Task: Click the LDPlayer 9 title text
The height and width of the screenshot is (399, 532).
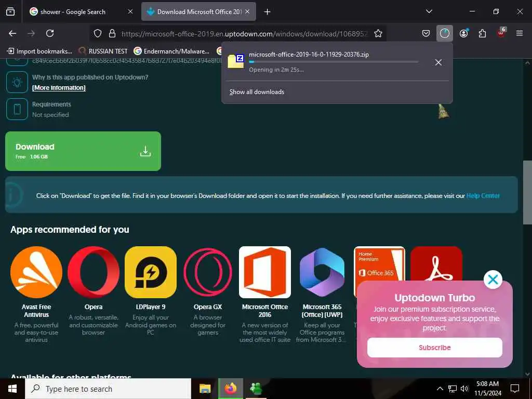Action: [x=151, y=307]
